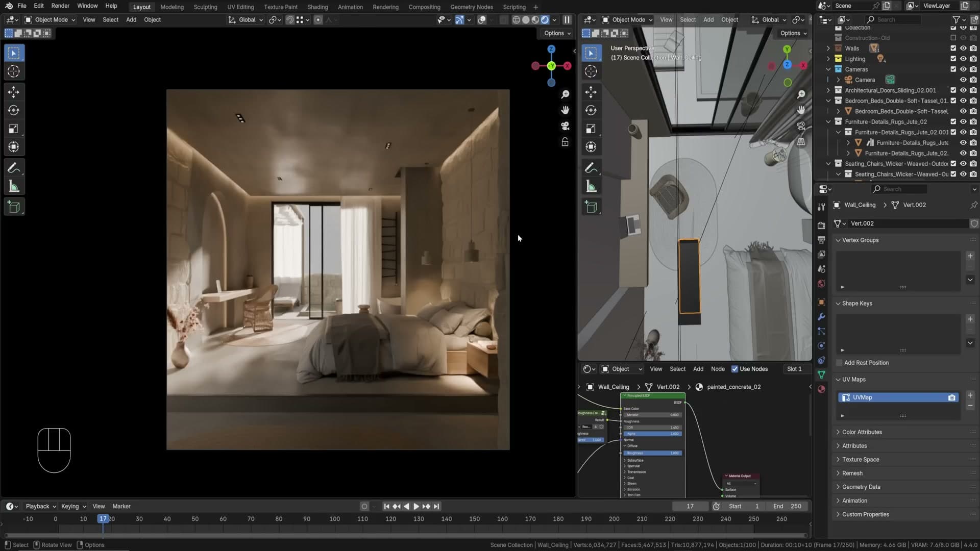Click the timeline playhead at frame 17
980x551 pixels.
click(x=103, y=519)
